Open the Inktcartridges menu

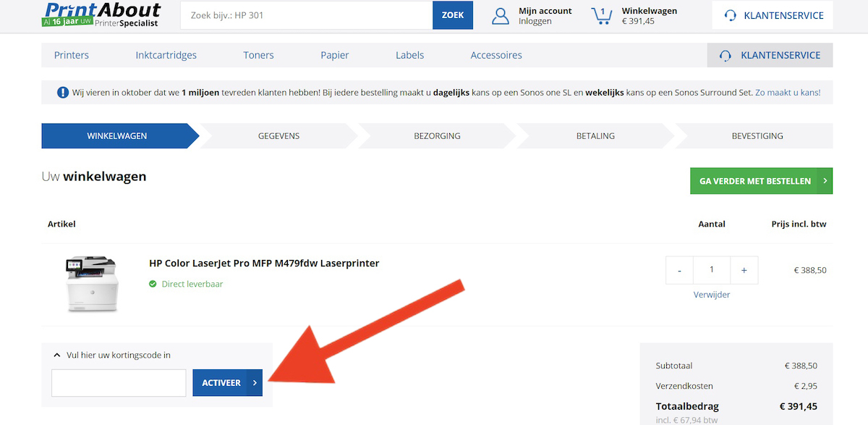[x=166, y=55]
